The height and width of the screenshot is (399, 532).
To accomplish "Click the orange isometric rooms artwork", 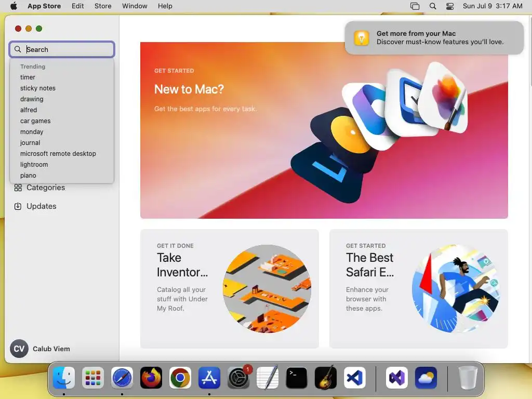I will point(267,289).
